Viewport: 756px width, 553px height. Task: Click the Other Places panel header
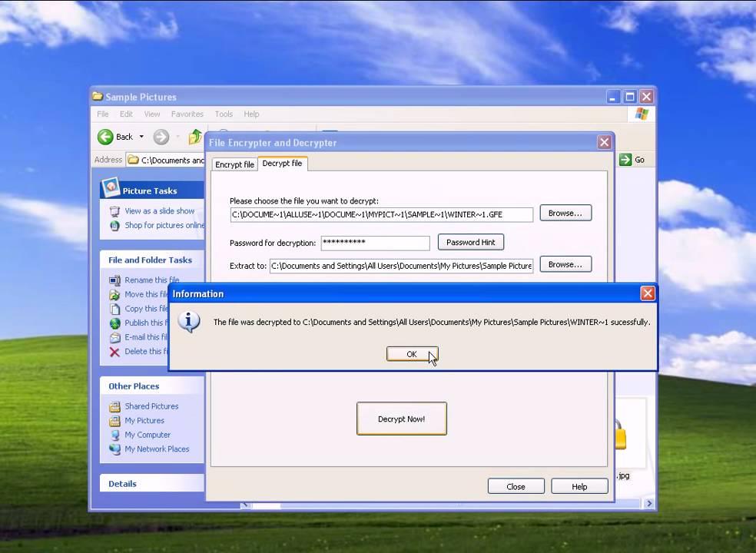[152, 386]
